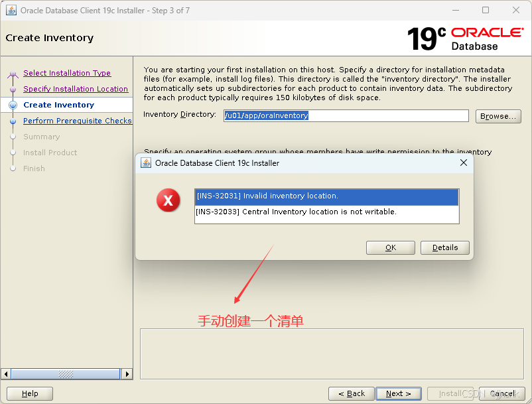Click the Summary step label

pyautogui.click(x=41, y=137)
